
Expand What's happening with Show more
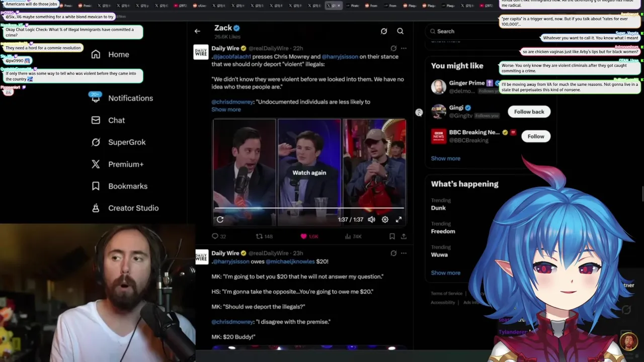(x=445, y=273)
